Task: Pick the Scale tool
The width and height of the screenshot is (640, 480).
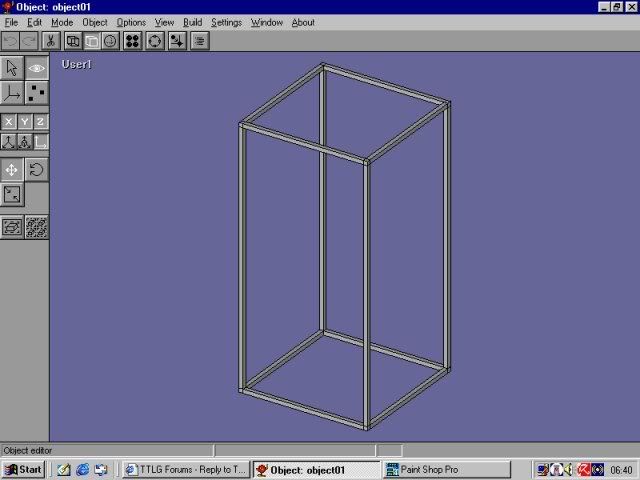Action: click(12, 194)
